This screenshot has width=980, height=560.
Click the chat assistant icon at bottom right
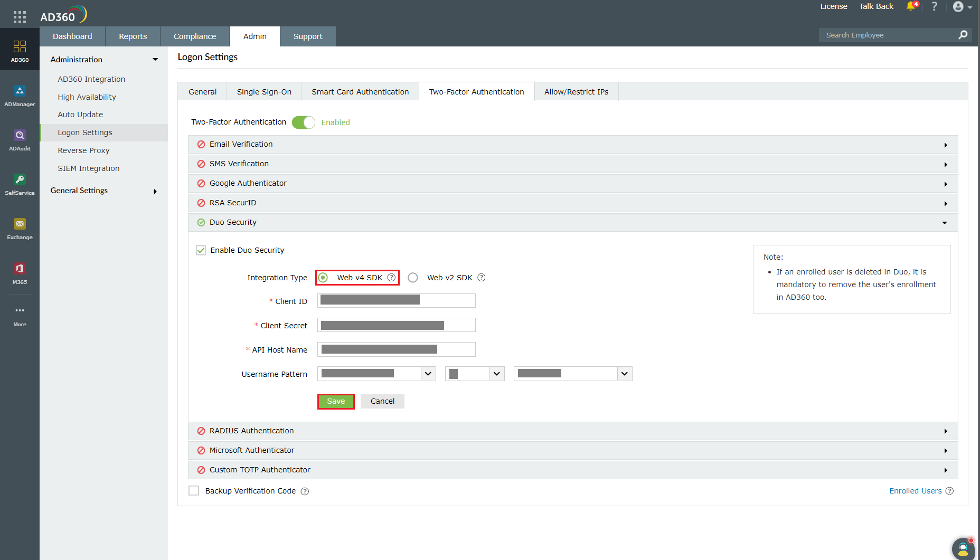(x=963, y=548)
